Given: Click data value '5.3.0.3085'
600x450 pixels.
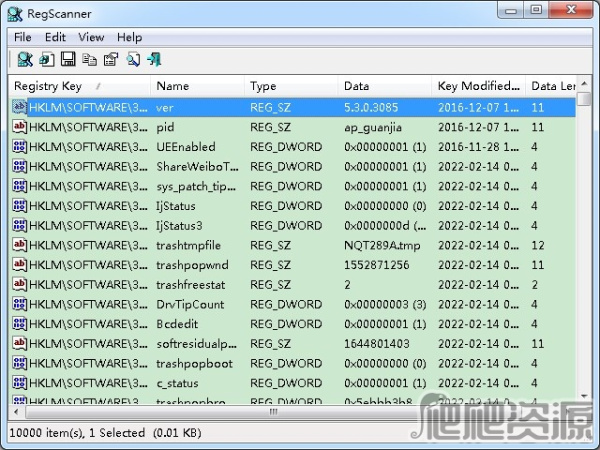Looking at the screenshot, I should pyautogui.click(x=371, y=107).
